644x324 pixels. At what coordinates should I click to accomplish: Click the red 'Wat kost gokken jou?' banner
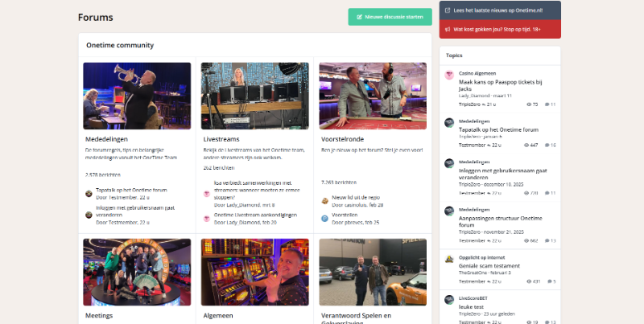(499, 29)
